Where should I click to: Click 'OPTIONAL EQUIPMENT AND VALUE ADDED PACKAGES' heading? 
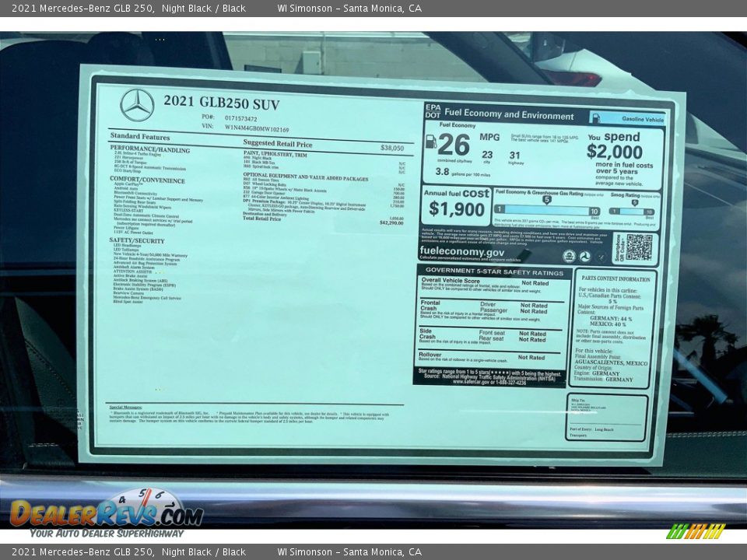click(x=306, y=177)
